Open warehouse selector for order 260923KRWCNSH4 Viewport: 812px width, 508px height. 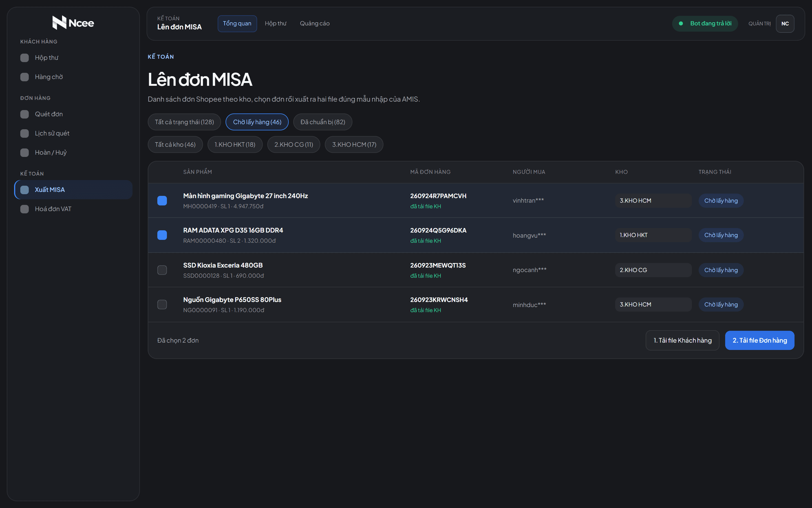[x=653, y=305]
